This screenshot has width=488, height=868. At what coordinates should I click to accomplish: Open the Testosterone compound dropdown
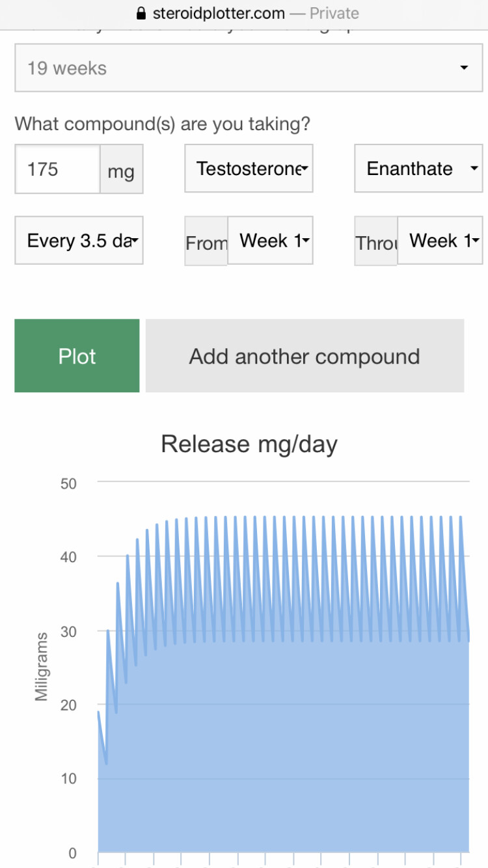click(249, 169)
